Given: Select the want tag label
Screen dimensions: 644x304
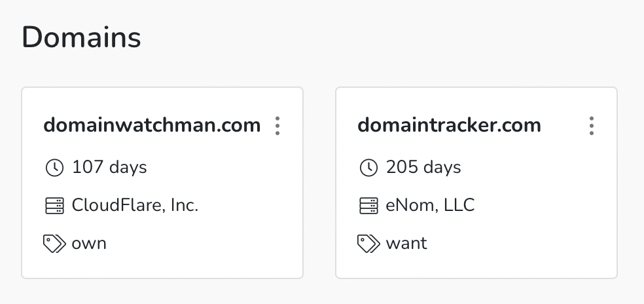Looking at the screenshot, I should click(x=406, y=244).
